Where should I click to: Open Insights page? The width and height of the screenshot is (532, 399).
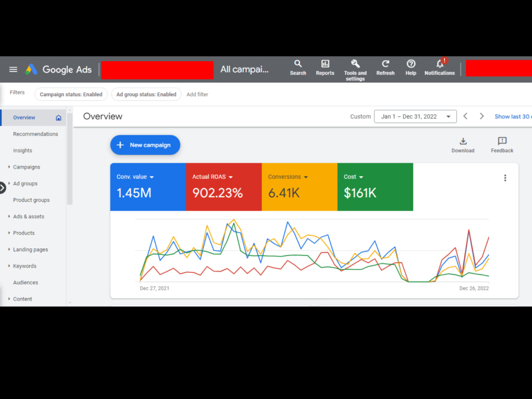point(22,151)
